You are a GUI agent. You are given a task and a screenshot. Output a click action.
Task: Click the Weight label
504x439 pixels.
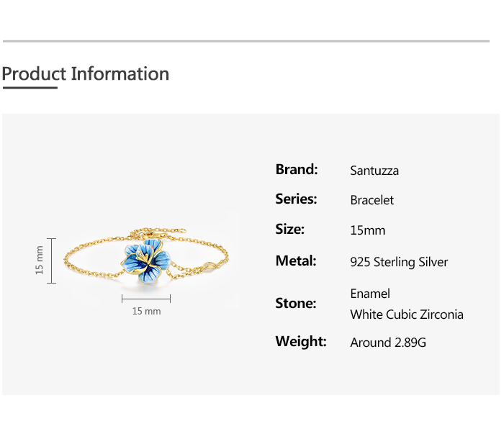(301, 341)
